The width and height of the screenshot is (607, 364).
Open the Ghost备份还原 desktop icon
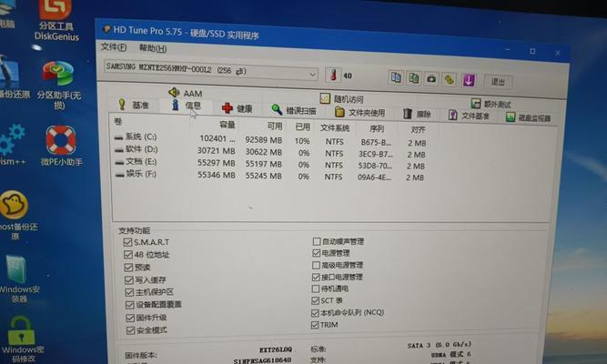pyautogui.click(x=17, y=216)
